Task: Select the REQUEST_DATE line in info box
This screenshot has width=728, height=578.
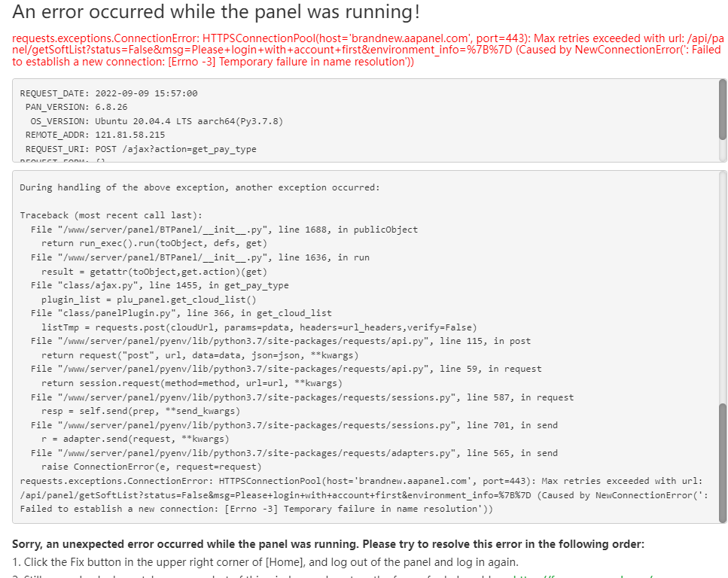Action: point(108,93)
